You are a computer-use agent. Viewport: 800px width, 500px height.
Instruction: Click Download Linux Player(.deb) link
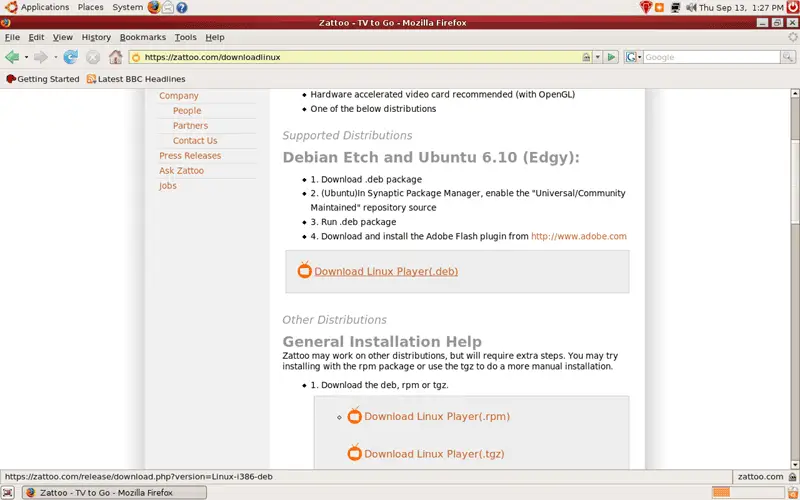[386, 271]
